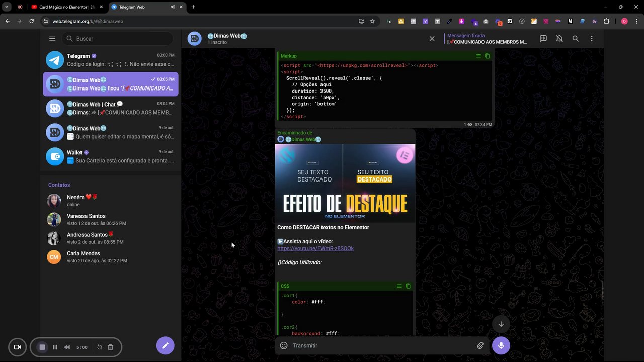Open the Telegram hamburger menu

tap(52, 39)
